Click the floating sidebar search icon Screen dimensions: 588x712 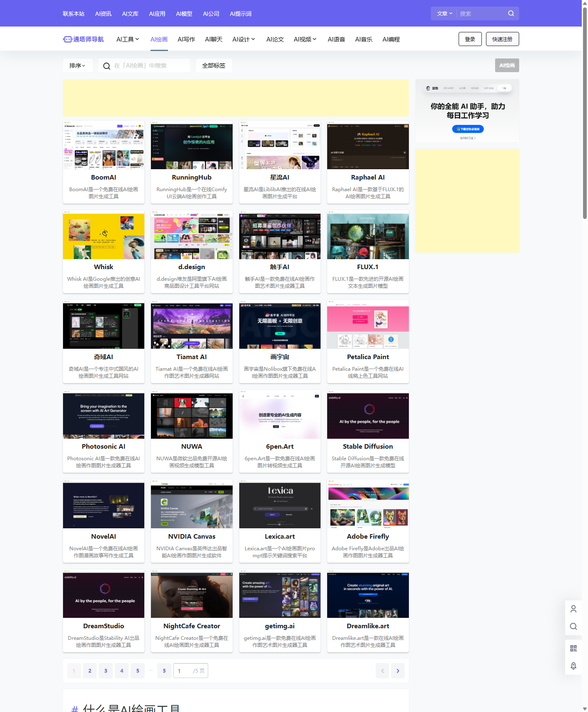(573, 626)
